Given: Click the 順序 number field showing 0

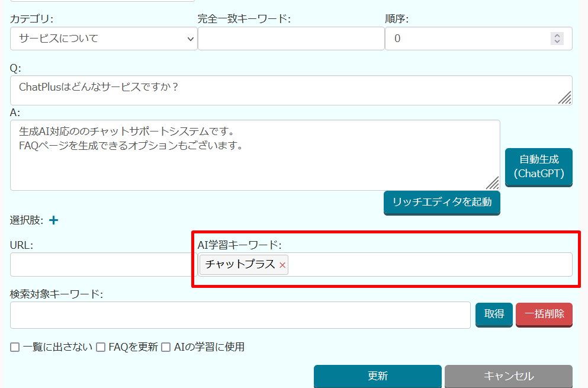Looking at the screenshot, I should coord(478,39).
